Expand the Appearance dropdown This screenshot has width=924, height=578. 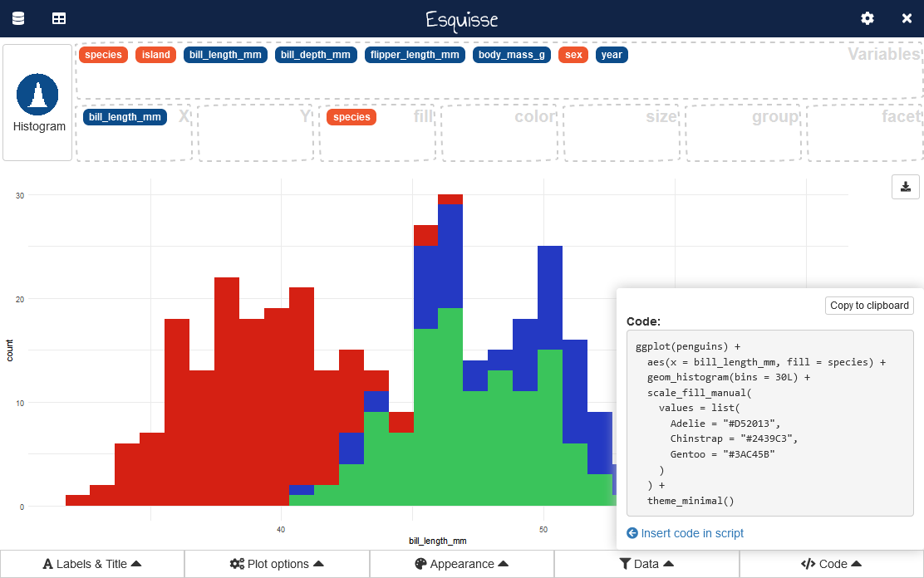click(462, 564)
